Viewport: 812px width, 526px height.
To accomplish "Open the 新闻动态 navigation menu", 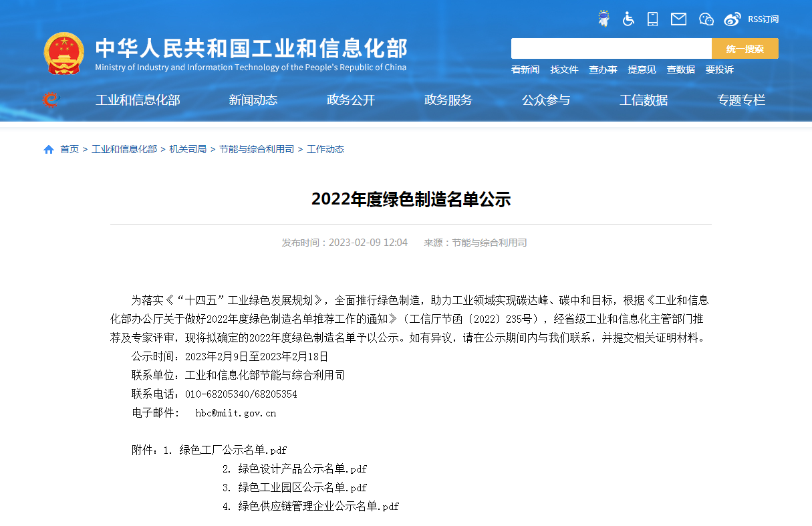I will pos(253,100).
